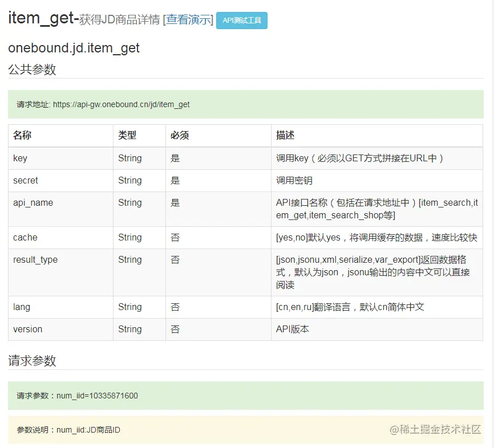Viewport: 494px width, 448px height.
Task: Select the API接口名称 description cell
Action: click(x=377, y=209)
